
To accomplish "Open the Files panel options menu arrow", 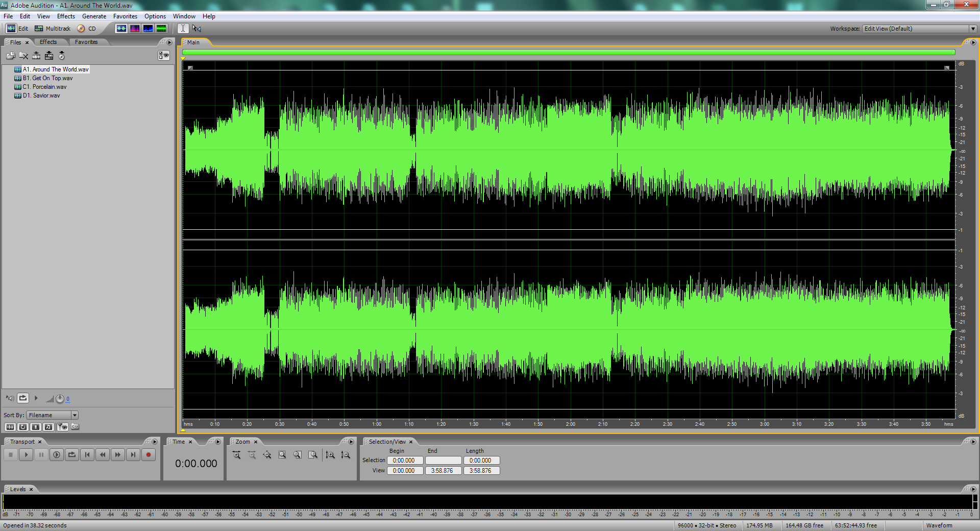I will point(169,42).
